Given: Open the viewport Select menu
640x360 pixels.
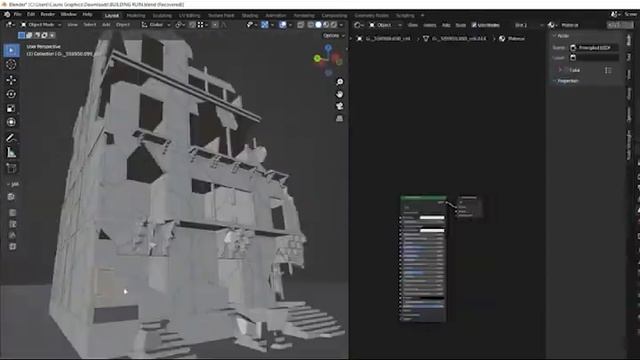Looking at the screenshot, I should click(x=90, y=25).
